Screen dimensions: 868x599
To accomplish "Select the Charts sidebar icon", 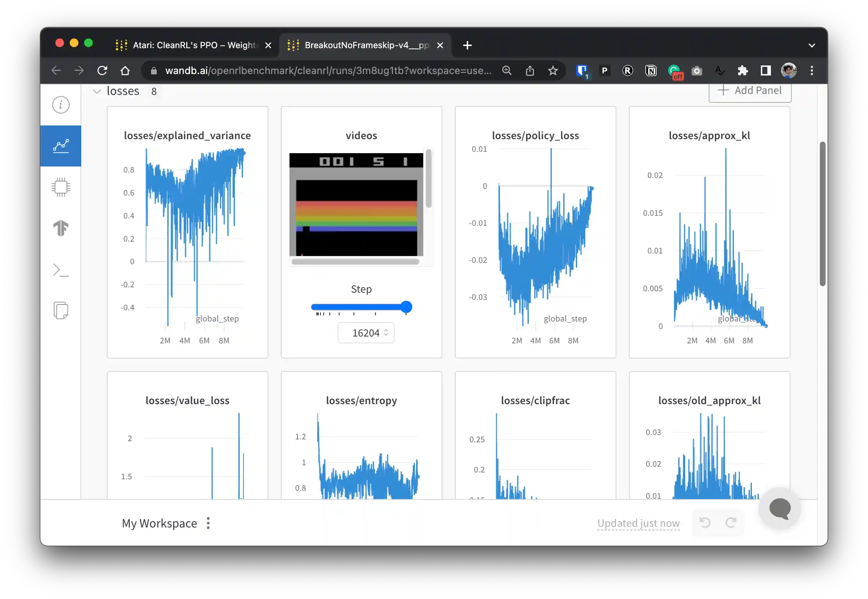I will pos(61,146).
